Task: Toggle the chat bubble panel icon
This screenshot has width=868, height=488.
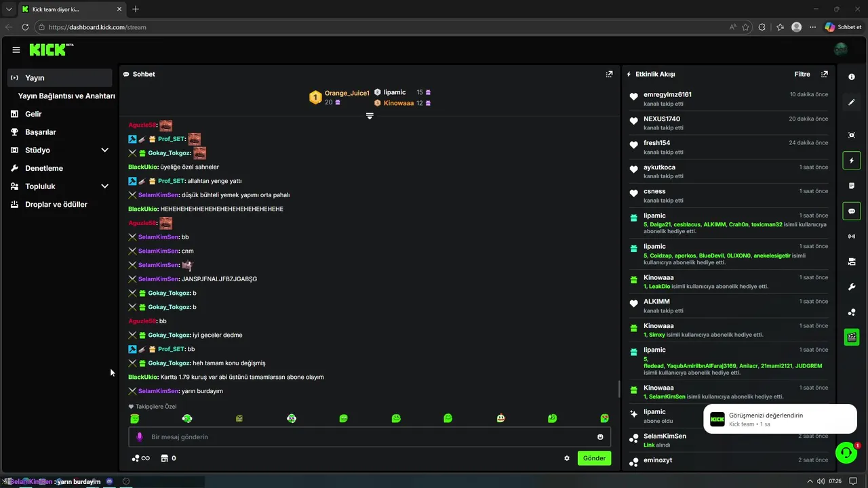Action: pyautogui.click(x=852, y=211)
